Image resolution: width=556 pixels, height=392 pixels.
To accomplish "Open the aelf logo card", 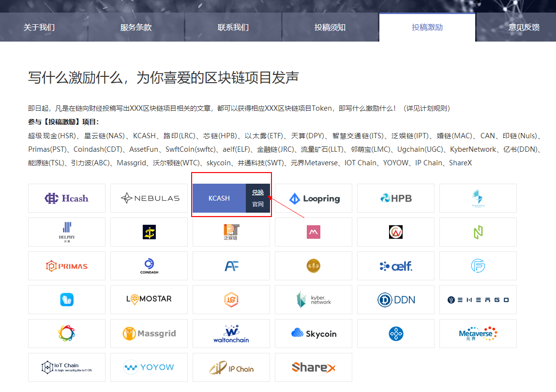I will (396, 266).
